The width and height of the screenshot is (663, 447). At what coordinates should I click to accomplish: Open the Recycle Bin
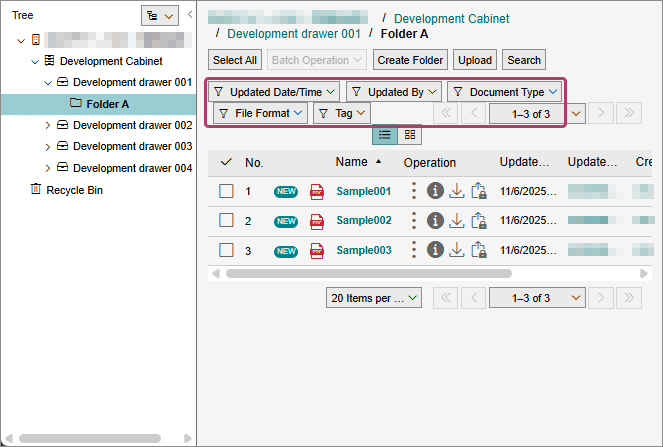[74, 189]
